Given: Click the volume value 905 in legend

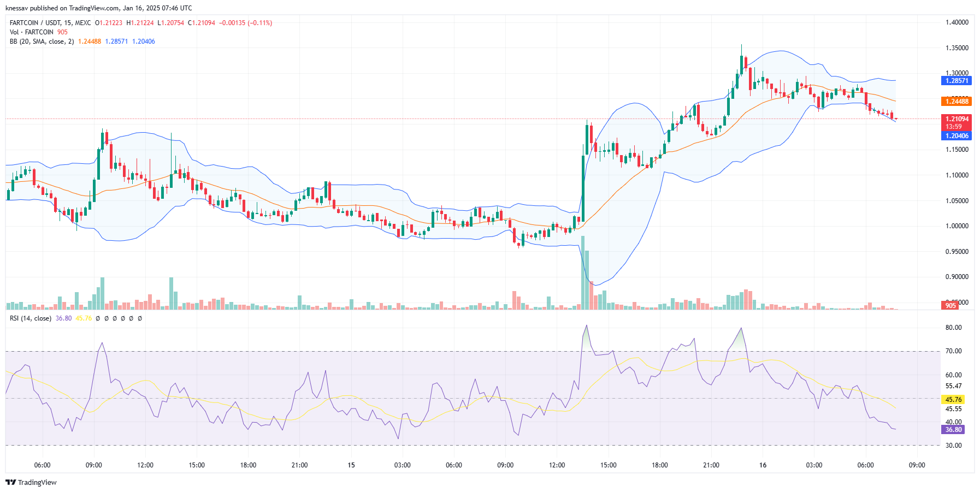Looking at the screenshot, I should click(x=63, y=32).
